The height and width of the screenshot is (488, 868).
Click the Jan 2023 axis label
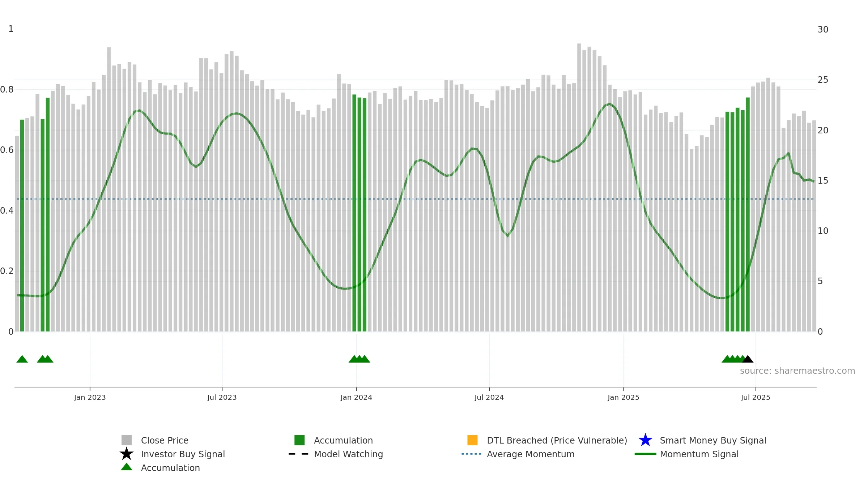pos(90,398)
